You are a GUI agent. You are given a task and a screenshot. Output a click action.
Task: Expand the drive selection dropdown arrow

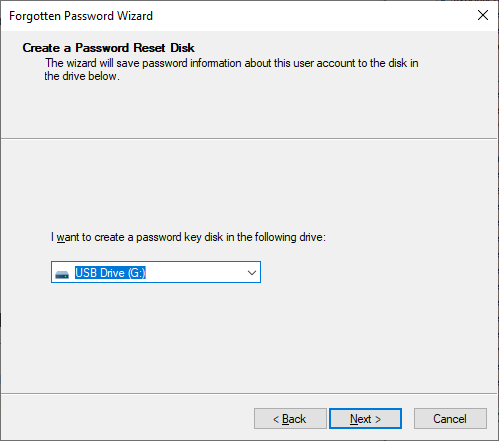[x=252, y=273]
